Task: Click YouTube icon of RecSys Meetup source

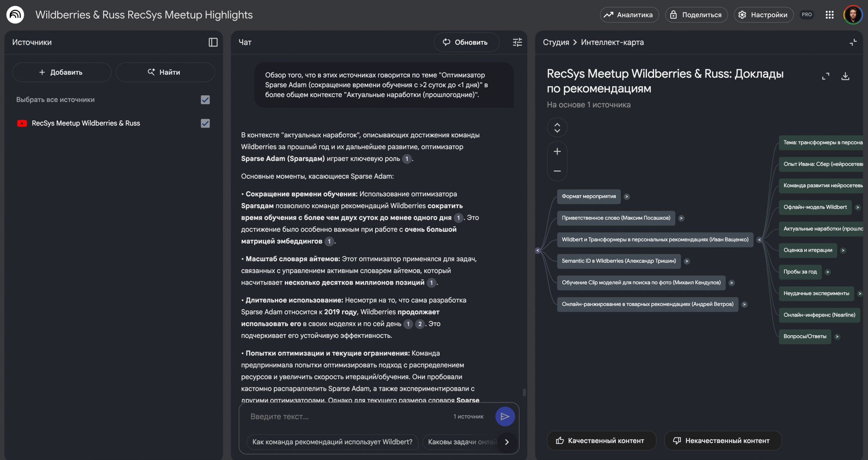Action: pyautogui.click(x=22, y=123)
